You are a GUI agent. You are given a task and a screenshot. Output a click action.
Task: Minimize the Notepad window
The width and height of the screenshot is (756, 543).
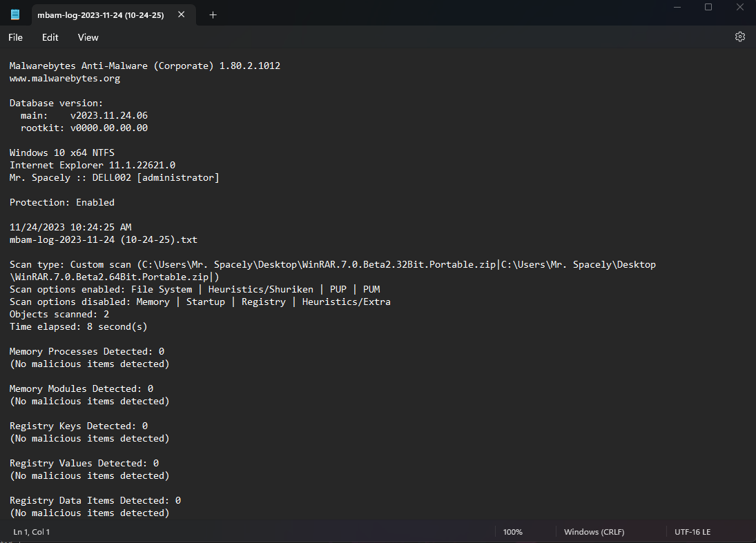click(x=677, y=7)
